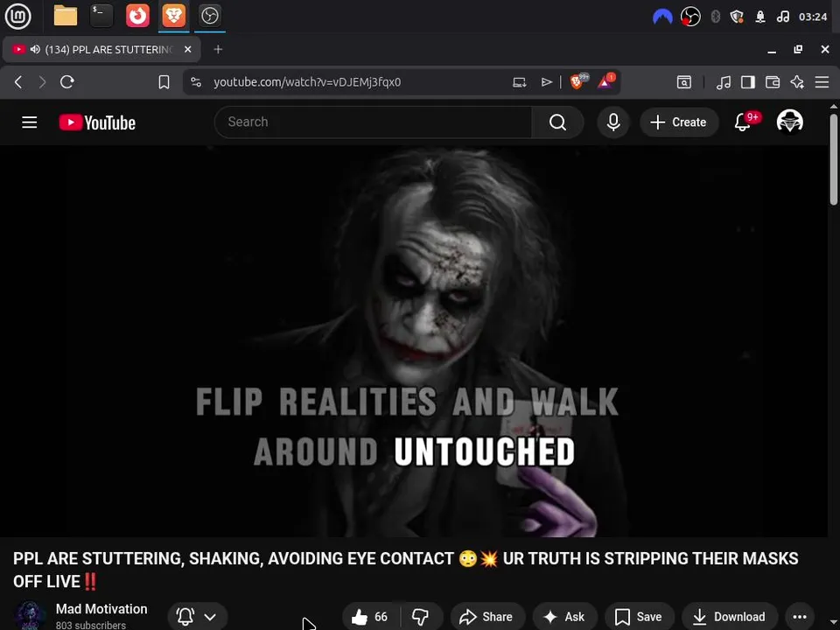Open the Leo AI assistant sparkle icon
The image size is (840, 630).
797,82
